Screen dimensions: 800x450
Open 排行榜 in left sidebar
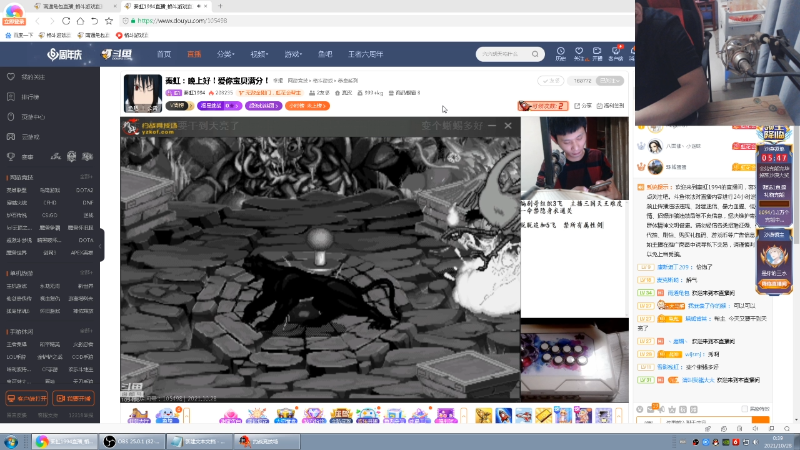coord(30,97)
